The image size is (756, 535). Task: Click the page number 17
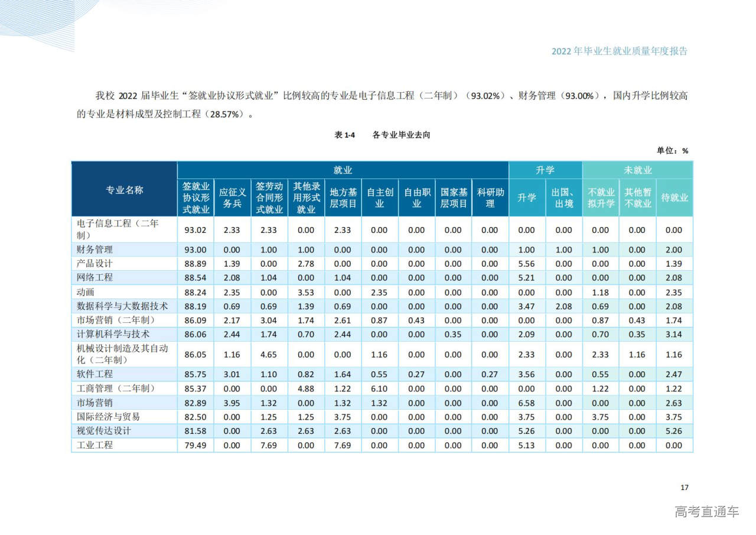[x=684, y=488]
